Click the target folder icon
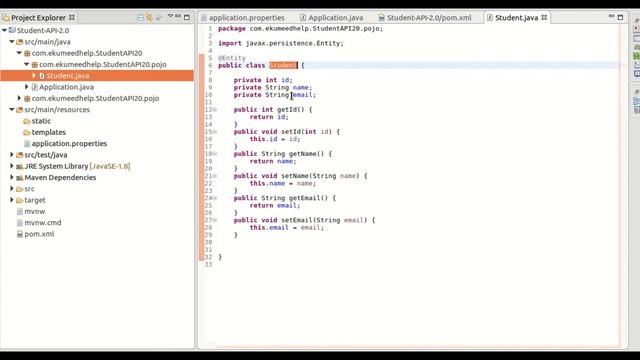This screenshot has width=640, height=360. [20, 200]
